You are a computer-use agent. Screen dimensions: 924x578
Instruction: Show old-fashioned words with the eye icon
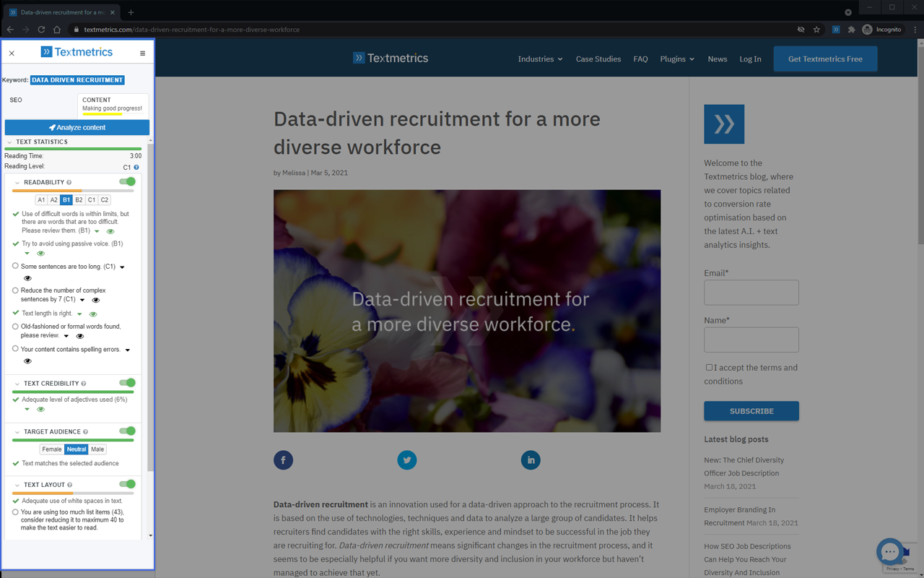[x=80, y=336]
